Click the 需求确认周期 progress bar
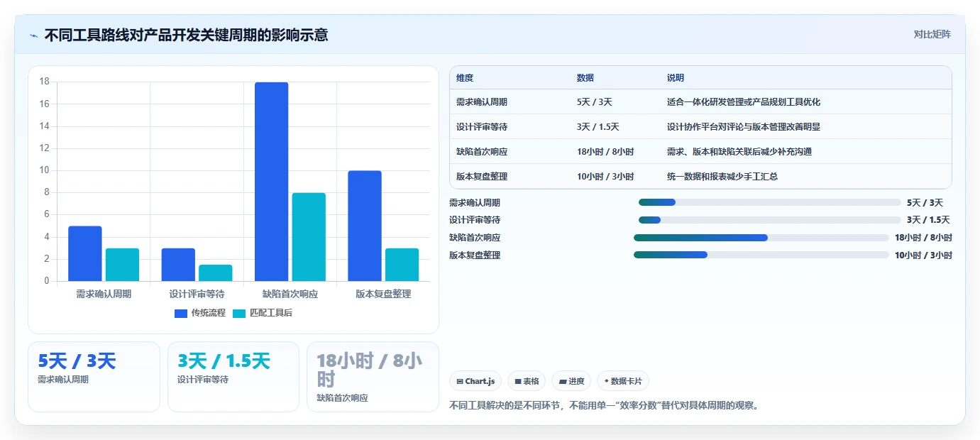 pos(770,202)
